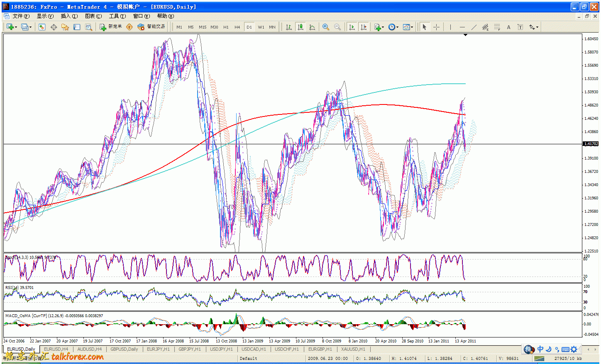Open the 显示(V) View menu
This screenshot has height=364, width=601.
[x=45, y=16]
